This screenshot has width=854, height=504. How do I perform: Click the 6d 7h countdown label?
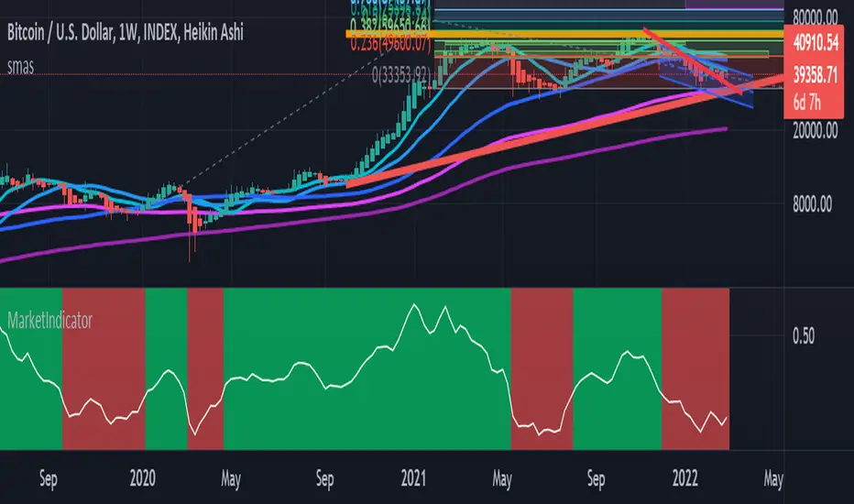[x=806, y=102]
